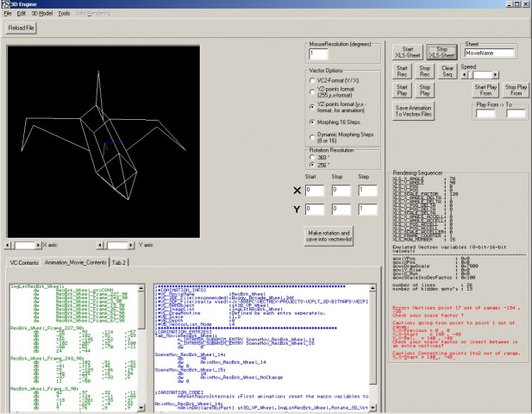
Task: Click the X axis scrollbar right arrow
Action: point(38,245)
